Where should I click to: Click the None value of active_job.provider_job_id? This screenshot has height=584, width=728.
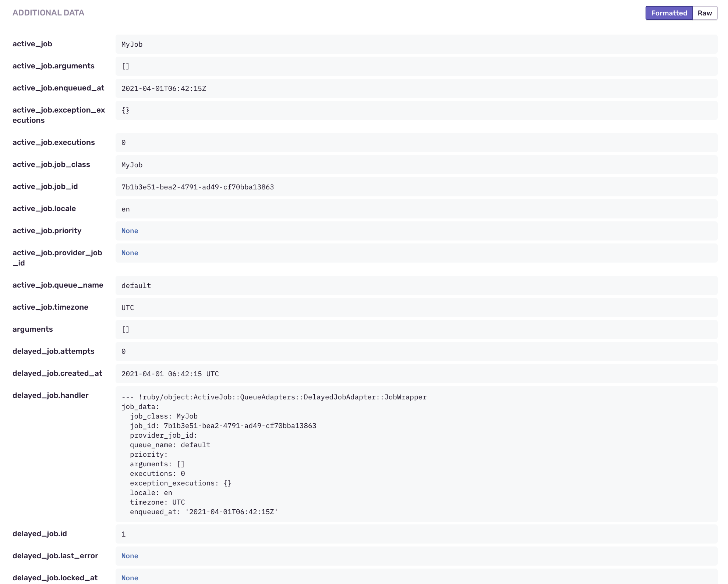pos(130,253)
